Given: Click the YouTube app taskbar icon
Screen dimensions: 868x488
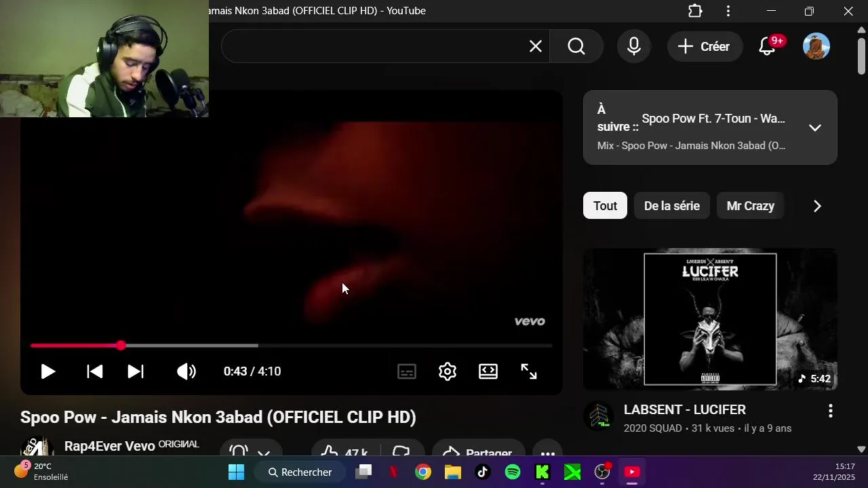Looking at the screenshot, I should [x=632, y=472].
